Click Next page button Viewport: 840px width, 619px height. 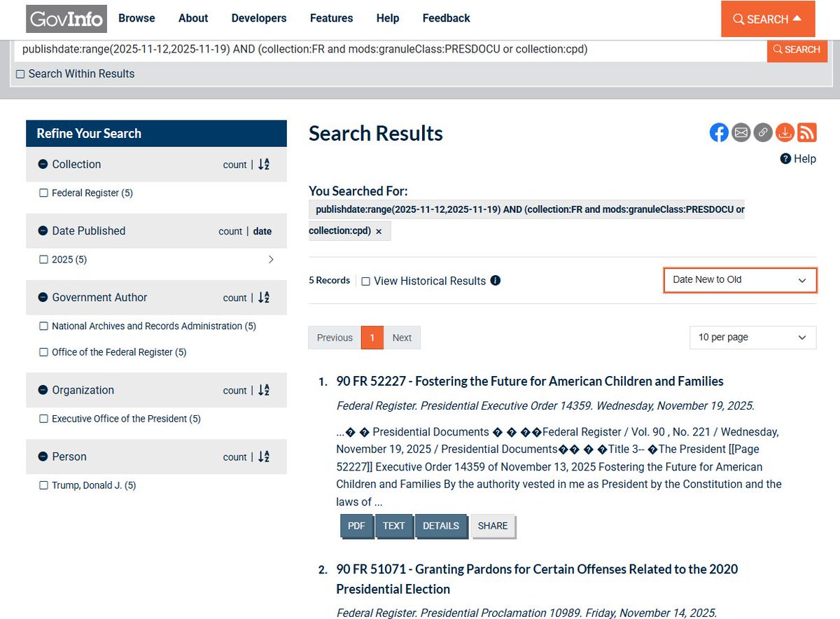[x=402, y=338]
